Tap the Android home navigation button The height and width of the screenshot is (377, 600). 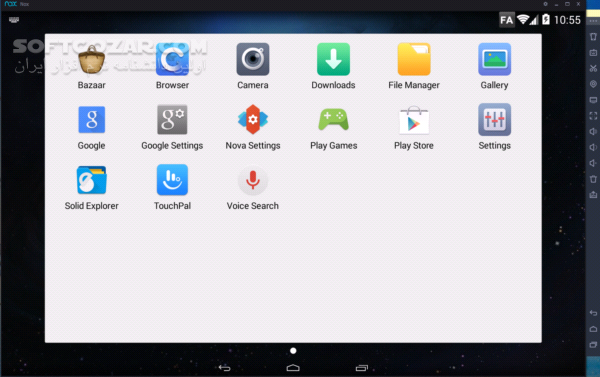(x=293, y=368)
